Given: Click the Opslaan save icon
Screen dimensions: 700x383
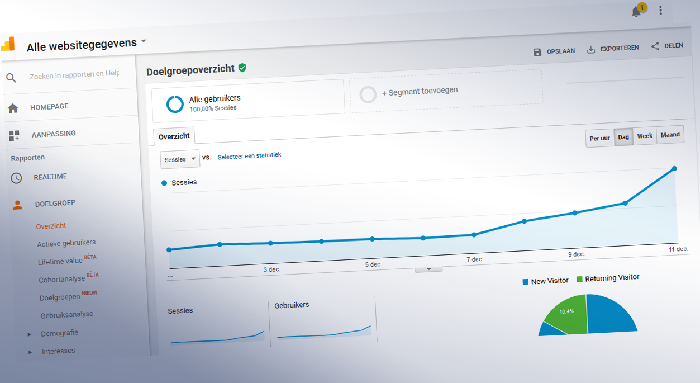Looking at the screenshot, I should (538, 52).
